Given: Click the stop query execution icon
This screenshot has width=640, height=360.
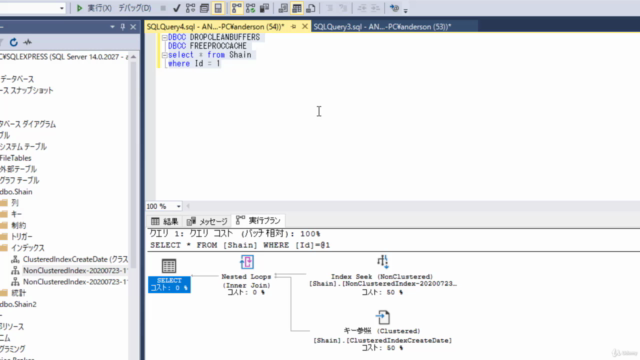Looking at the screenshot, I should pyautogui.click(x=163, y=8).
